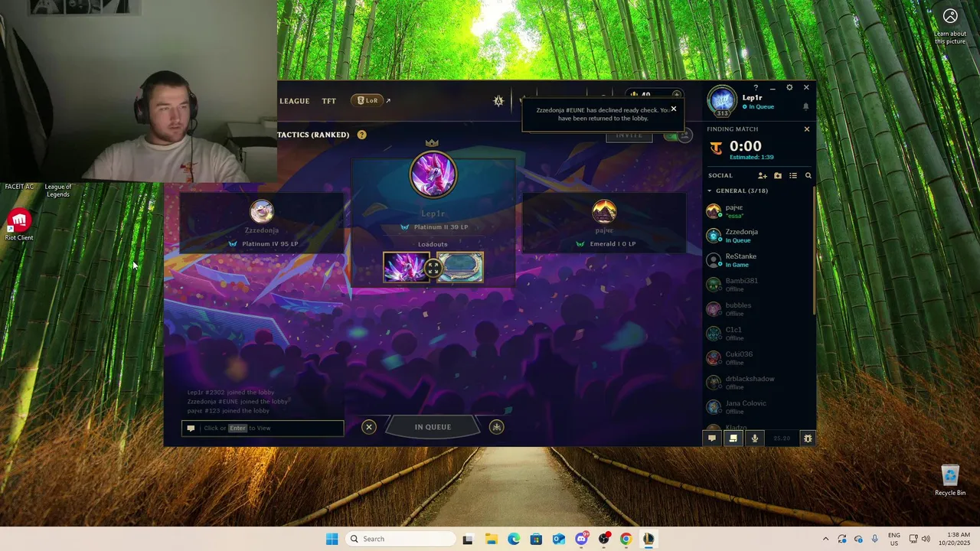Click the IN QUEUE button
980x551 pixels.
pyautogui.click(x=433, y=427)
